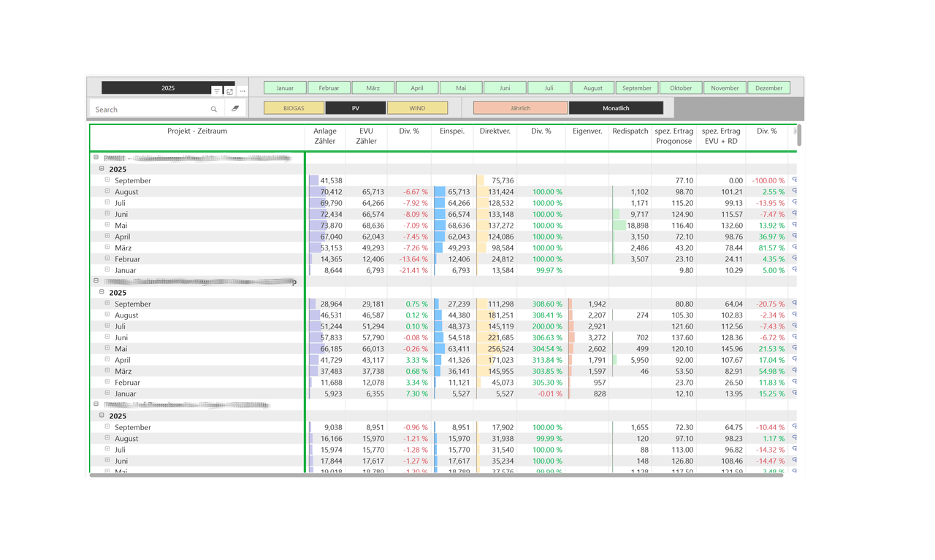Collapse the first project's 2025 group
Image resolution: width=935 pixels, height=560 pixels.
[102, 169]
